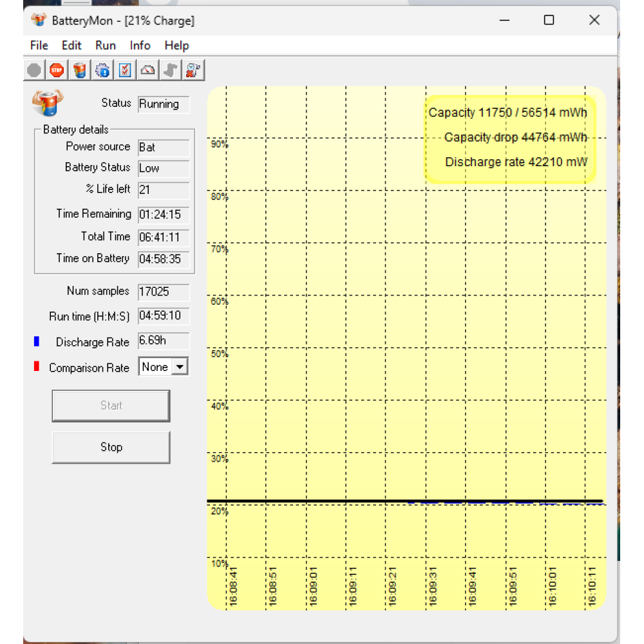Click the gear with exclamation mark icon
The image size is (644, 644).
102,70
